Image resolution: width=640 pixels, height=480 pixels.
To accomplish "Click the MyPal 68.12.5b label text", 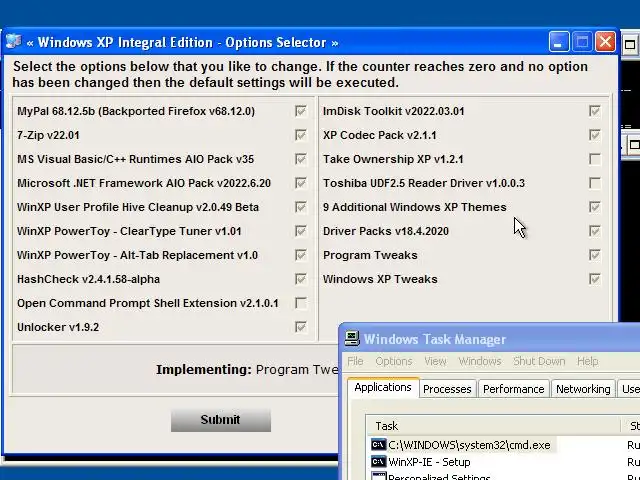I will (x=136, y=111).
